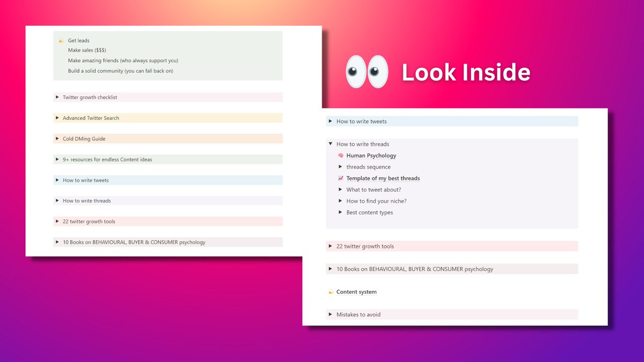Click the "Build a solid community" line
The height and width of the screenshot is (362, 644).
120,71
